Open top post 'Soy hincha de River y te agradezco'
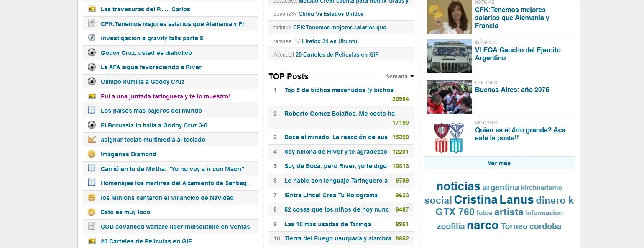The image size is (644, 248). (x=336, y=152)
